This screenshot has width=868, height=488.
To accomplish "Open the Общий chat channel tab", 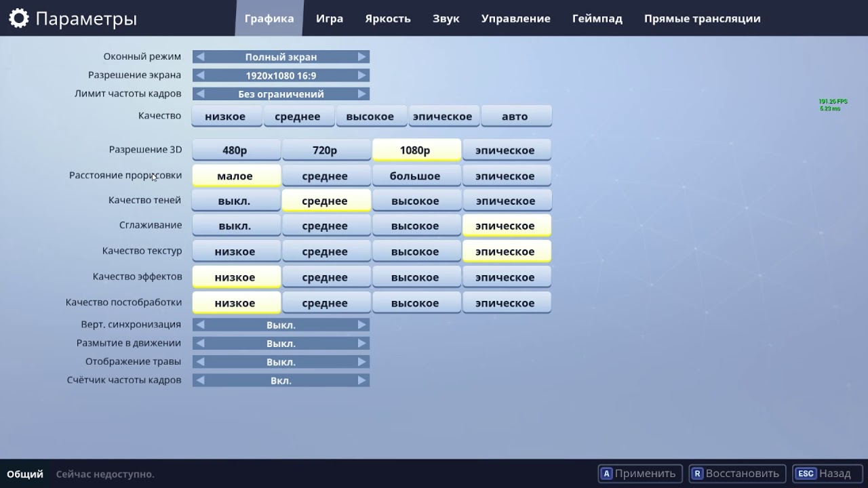I will tap(25, 474).
